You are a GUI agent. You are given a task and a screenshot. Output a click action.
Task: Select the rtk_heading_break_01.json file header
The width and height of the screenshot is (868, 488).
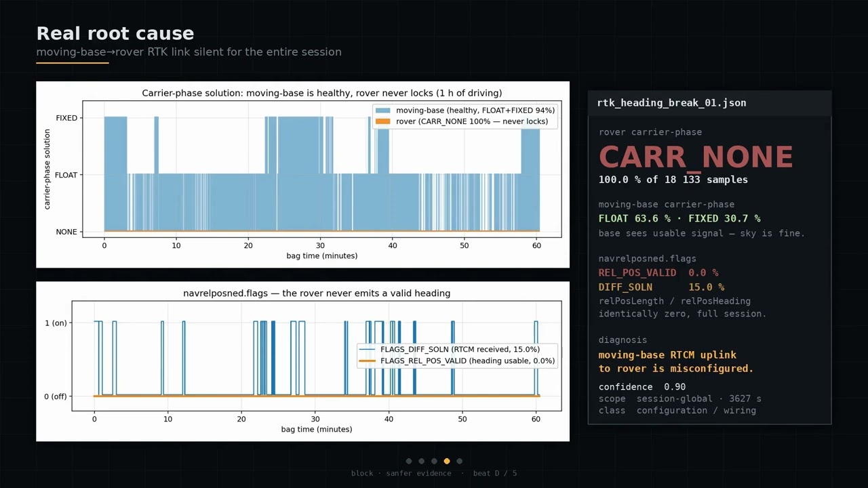tap(671, 103)
